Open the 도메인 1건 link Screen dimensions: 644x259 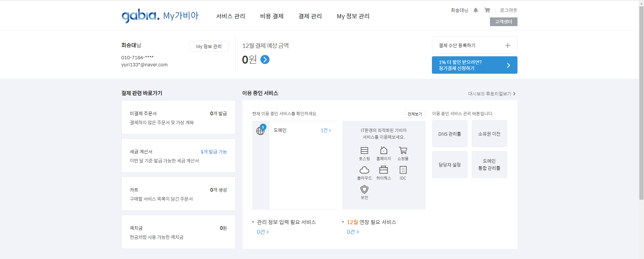pyautogui.click(x=326, y=130)
